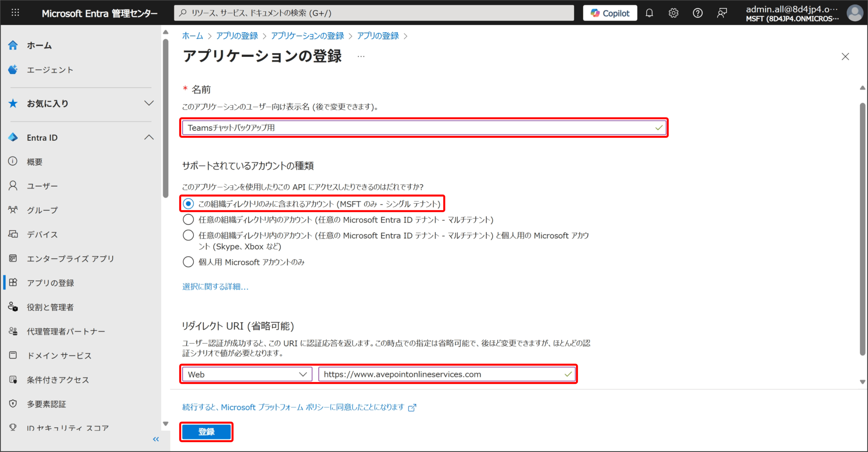This screenshot has height=452, width=868.
Task: Open the notifications bell icon
Action: [649, 13]
